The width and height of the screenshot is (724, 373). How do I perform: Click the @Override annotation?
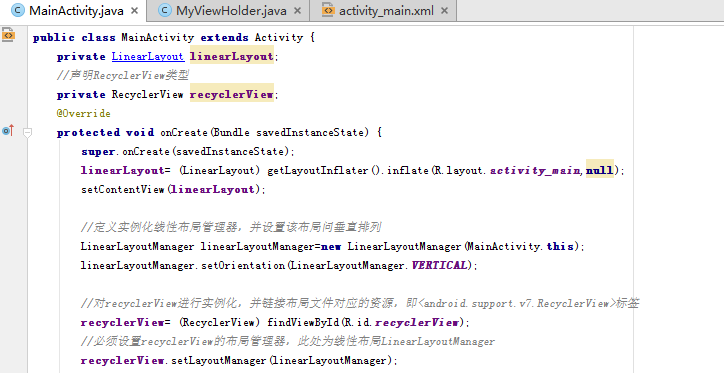click(x=84, y=113)
